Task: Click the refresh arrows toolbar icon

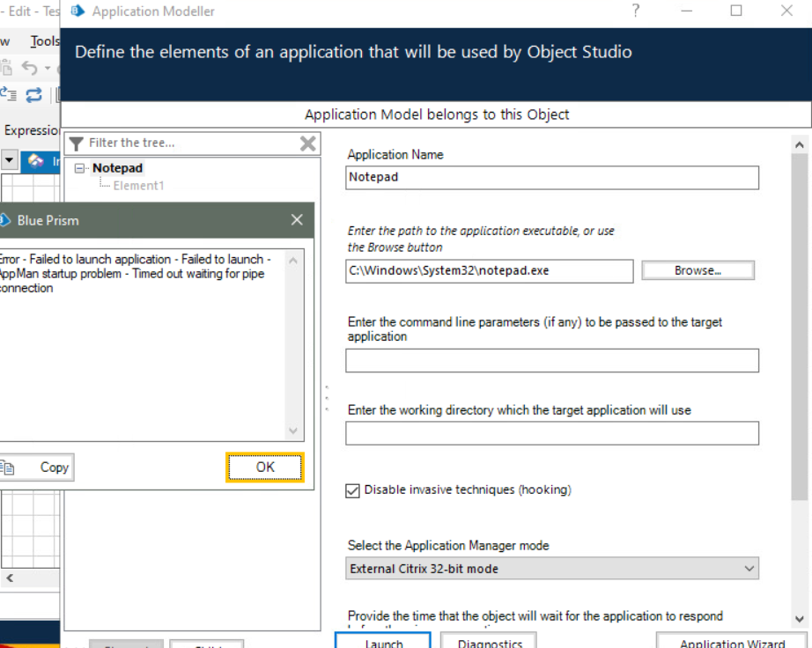Action: [33, 95]
